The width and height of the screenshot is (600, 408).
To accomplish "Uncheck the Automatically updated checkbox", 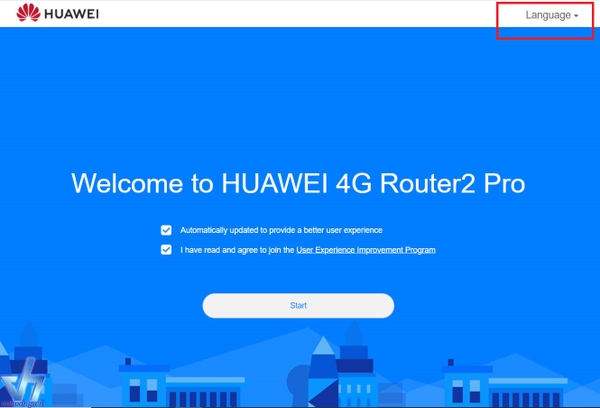I will pos(166,230).
